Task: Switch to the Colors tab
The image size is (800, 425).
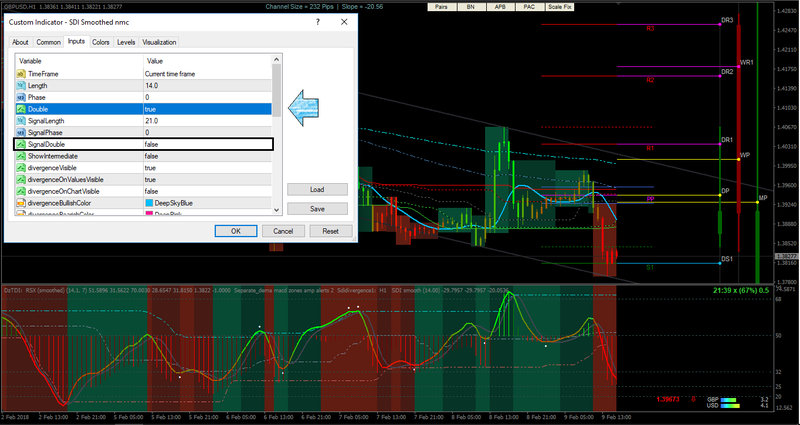Action: point(101,42)
